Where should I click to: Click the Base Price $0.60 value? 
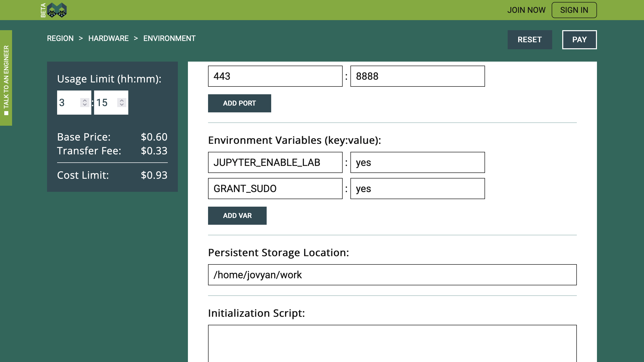click(x=154, y=137)
